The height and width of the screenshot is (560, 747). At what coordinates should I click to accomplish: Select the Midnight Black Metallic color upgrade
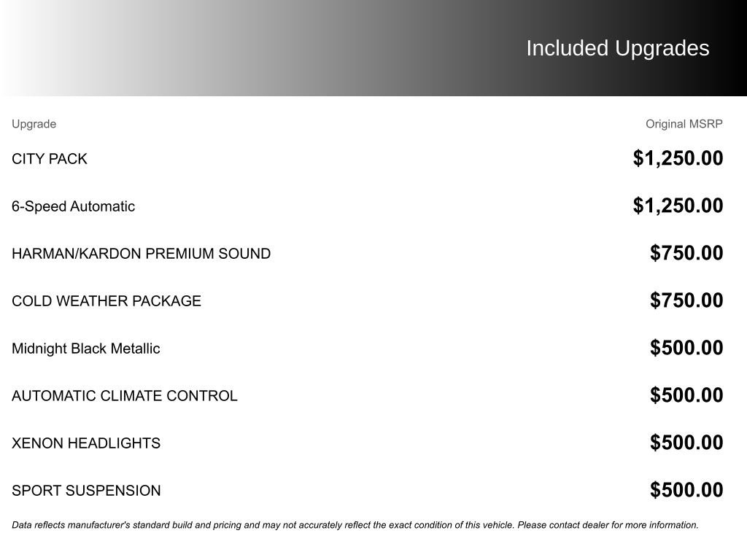[85, 349]
